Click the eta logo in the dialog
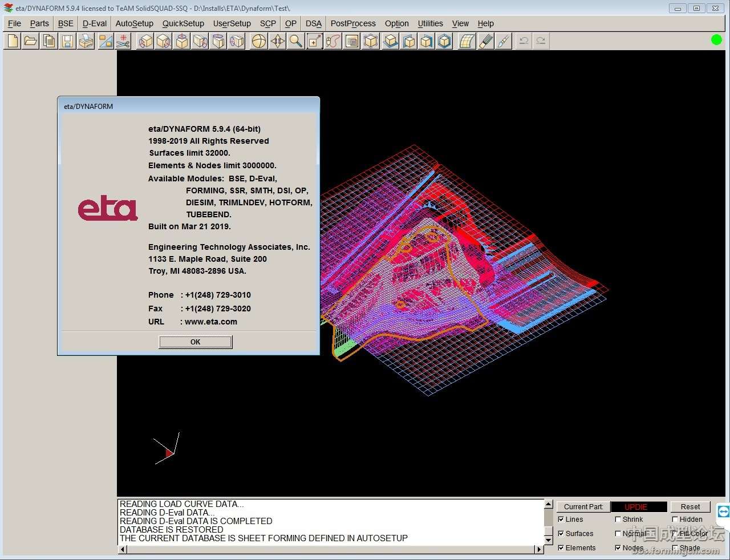The height and width of the screenshot is (560, 730). (x=108, y=209)
